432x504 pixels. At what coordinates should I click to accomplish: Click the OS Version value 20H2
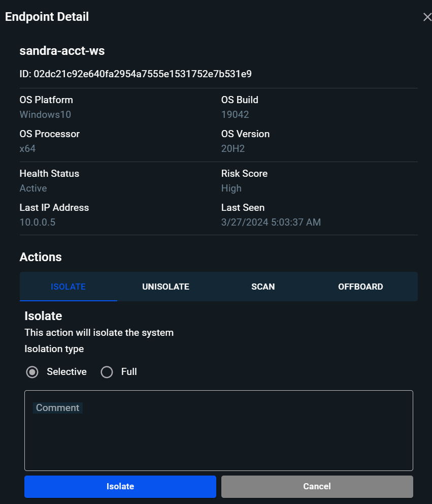tap(233, 149)
